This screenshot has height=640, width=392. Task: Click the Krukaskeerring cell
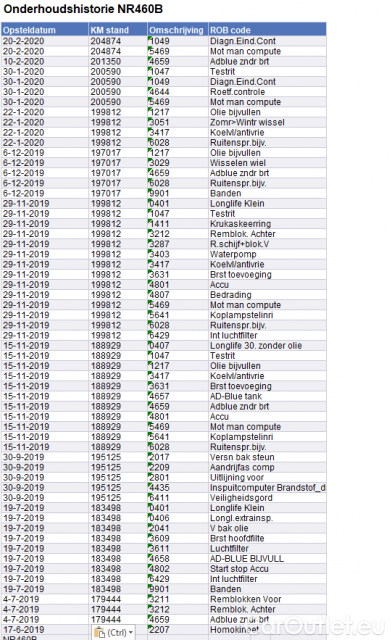coord(267,224)
